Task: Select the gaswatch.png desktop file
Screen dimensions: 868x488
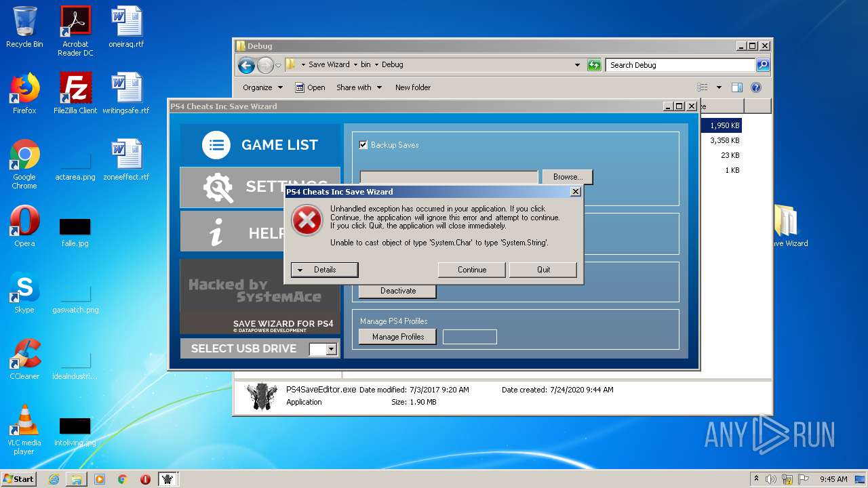Action: click(75, 298)
